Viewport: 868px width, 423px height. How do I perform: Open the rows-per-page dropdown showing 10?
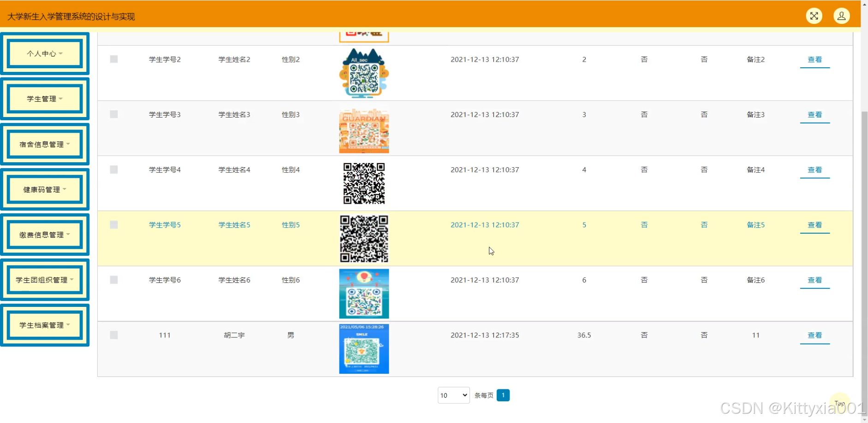pos(453,395)
